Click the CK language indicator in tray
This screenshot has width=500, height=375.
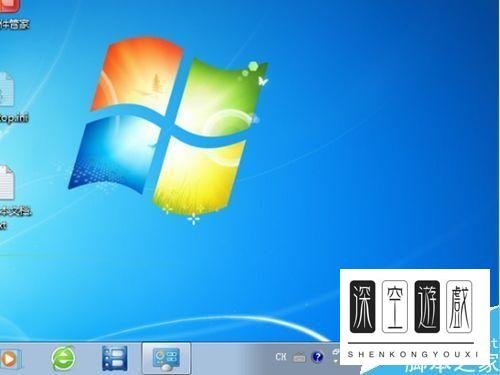coord(281,357)
